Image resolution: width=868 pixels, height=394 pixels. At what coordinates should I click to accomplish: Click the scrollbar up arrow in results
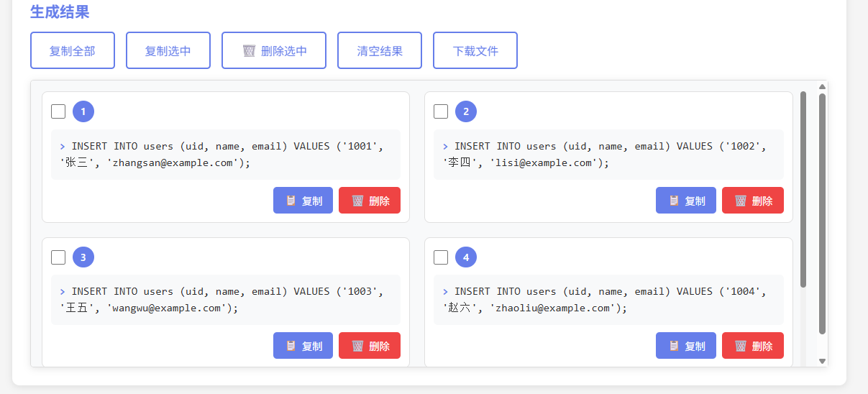[822, 86]
